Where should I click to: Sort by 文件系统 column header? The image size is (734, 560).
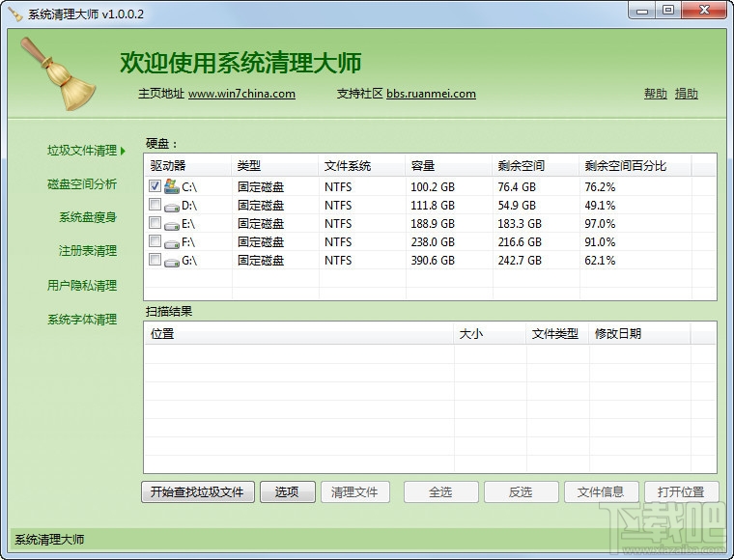(362, 166)
